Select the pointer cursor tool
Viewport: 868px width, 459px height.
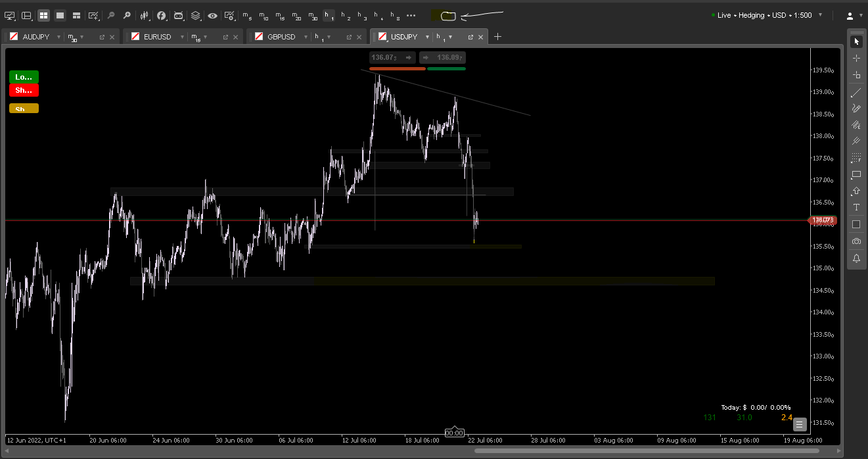click(x=856, y=41)
